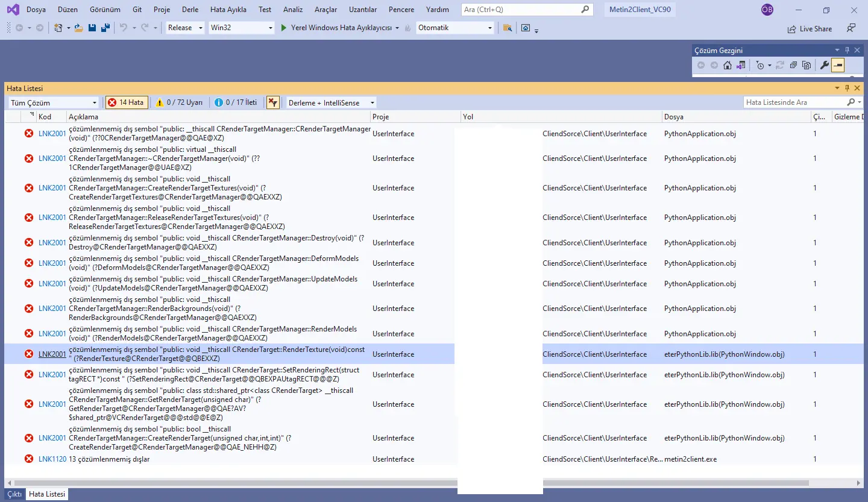This screenshot has height=502, width=868.
Task: Open the Release configuration dropdown
Action: tap(185, 28)
